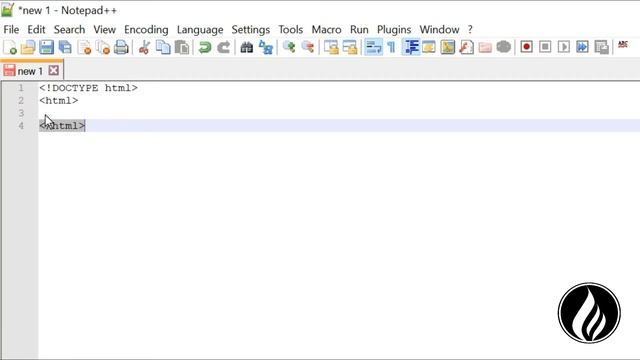Open Replace dialog from toolbar icon
The height and width of the screenshot is (360, 640).
tap(266, 47)
